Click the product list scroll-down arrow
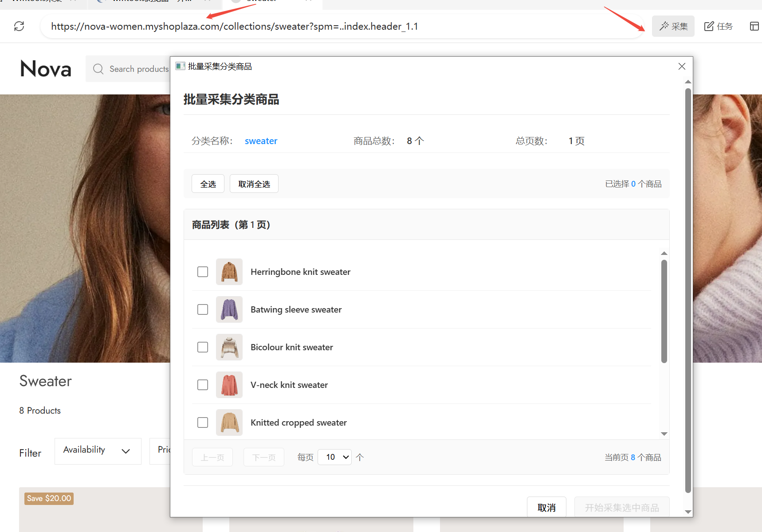The height and width of the screenshot is (532, 762). [664, 434]
